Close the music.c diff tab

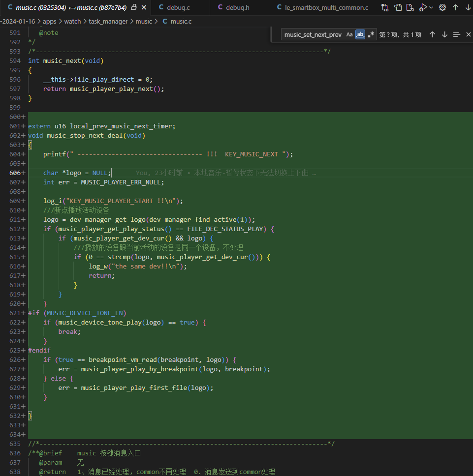point(144,7)
